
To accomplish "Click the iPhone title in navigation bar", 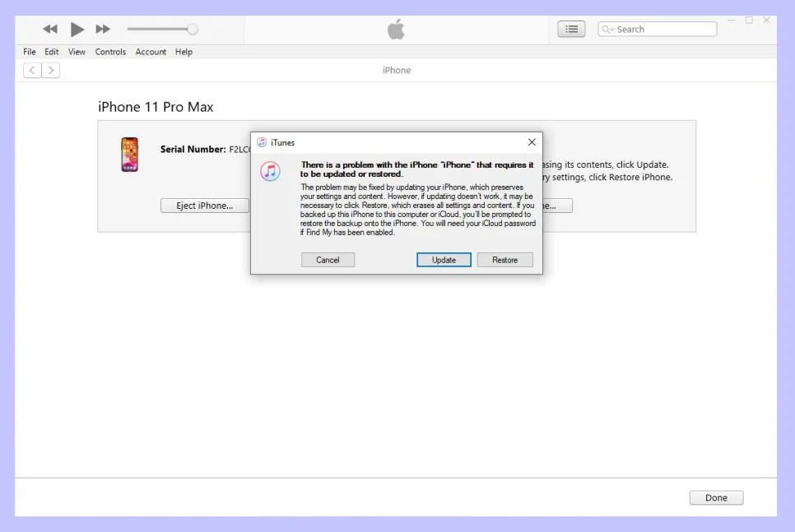I will point(397,71).
